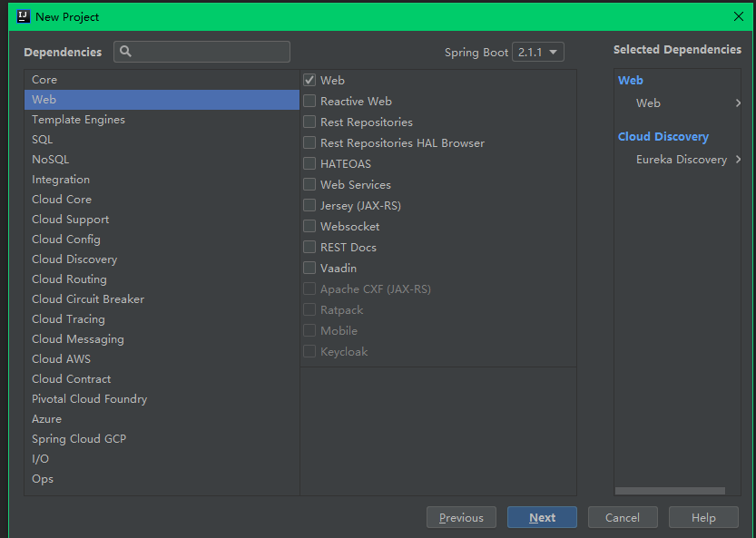Enable the HATEOAS checkbox
Viewport: 756px width, 538px height.
(x=309, y=163)
